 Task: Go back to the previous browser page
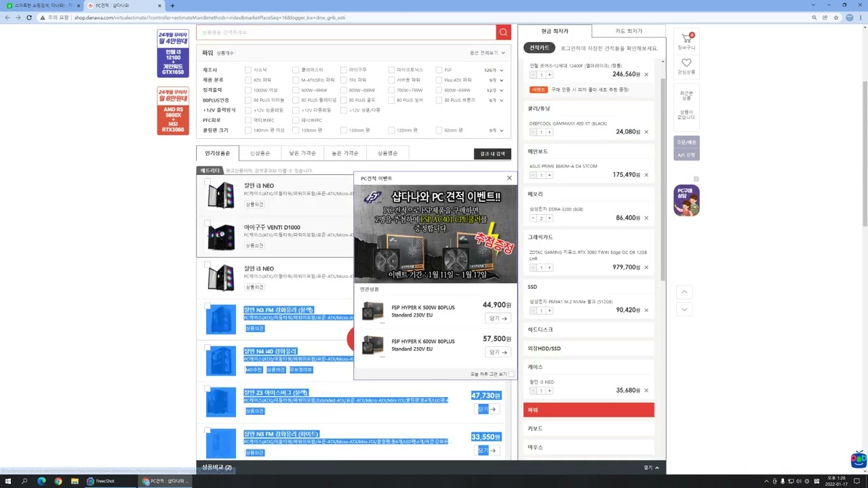(7, 18)
